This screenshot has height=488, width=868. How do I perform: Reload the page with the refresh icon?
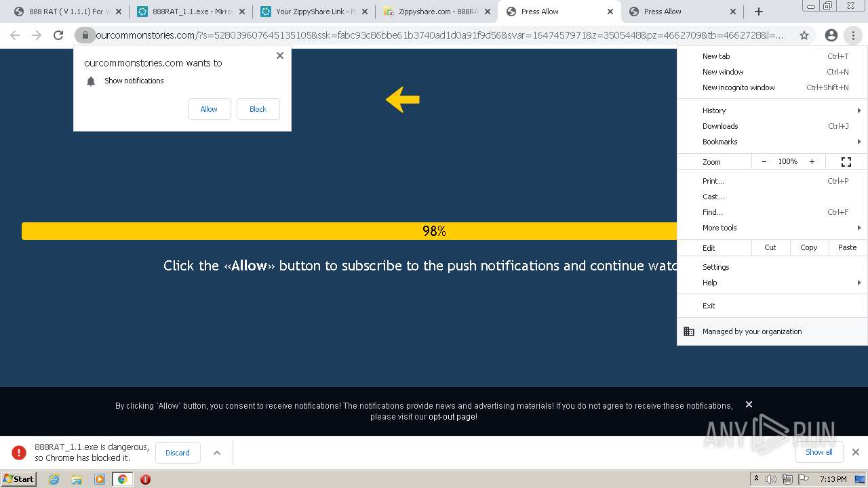(58, 35)
